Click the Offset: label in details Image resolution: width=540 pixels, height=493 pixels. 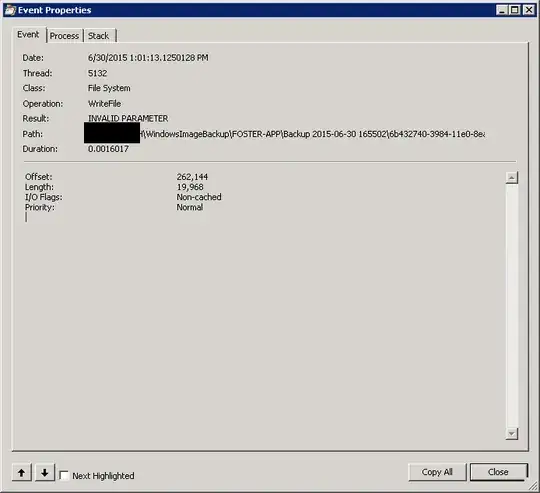(x=39, y=177)
